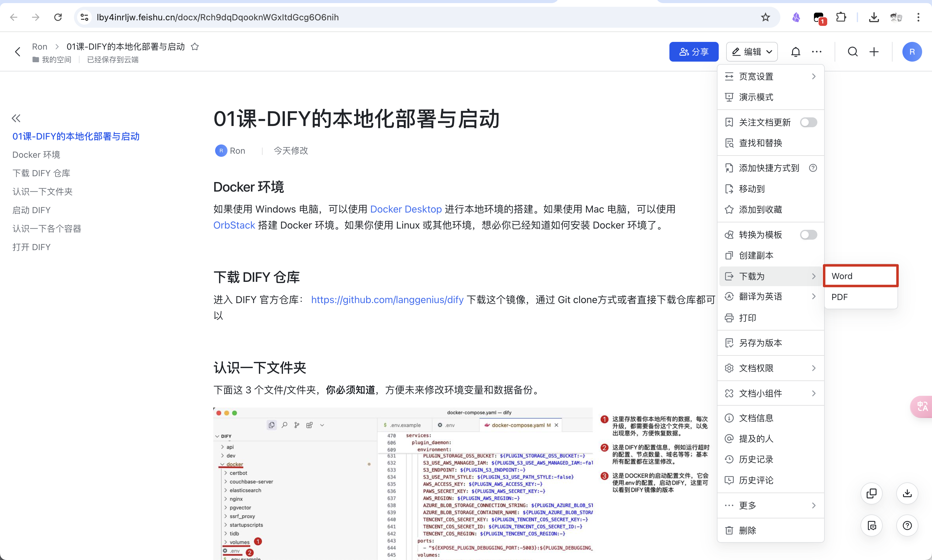Jump to 启动 DIFY in outline
This screenshot has height=560, width=932.
coord(31,210)
